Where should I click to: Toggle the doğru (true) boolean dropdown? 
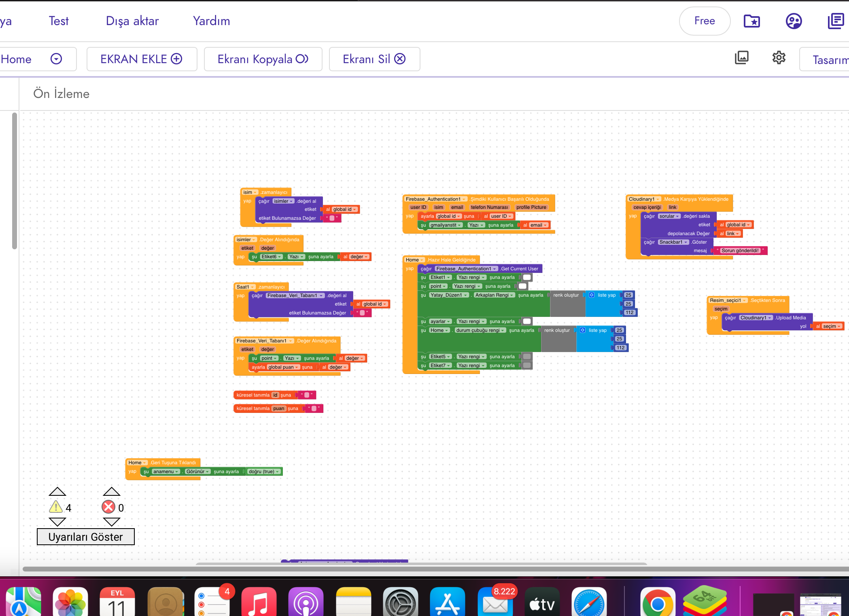(x=264, y=472)
